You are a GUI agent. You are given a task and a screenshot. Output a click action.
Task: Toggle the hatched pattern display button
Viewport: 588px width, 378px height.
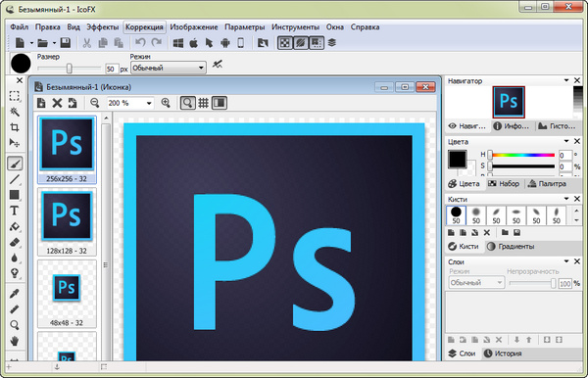(301, 43)
